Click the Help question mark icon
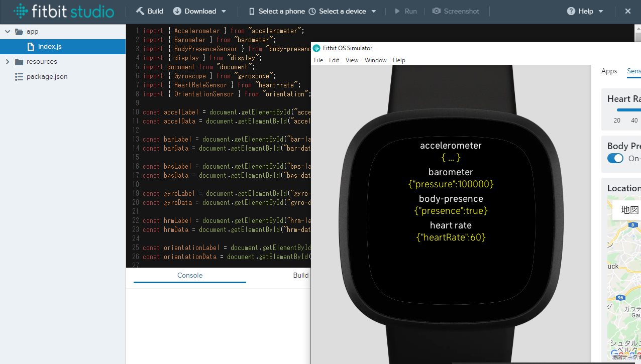 coord(571,11)
